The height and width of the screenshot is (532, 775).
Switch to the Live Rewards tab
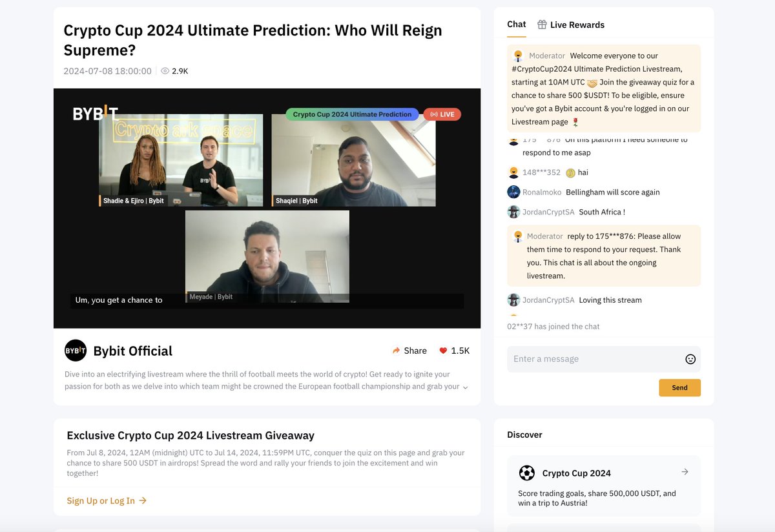(x=578, y=25)
